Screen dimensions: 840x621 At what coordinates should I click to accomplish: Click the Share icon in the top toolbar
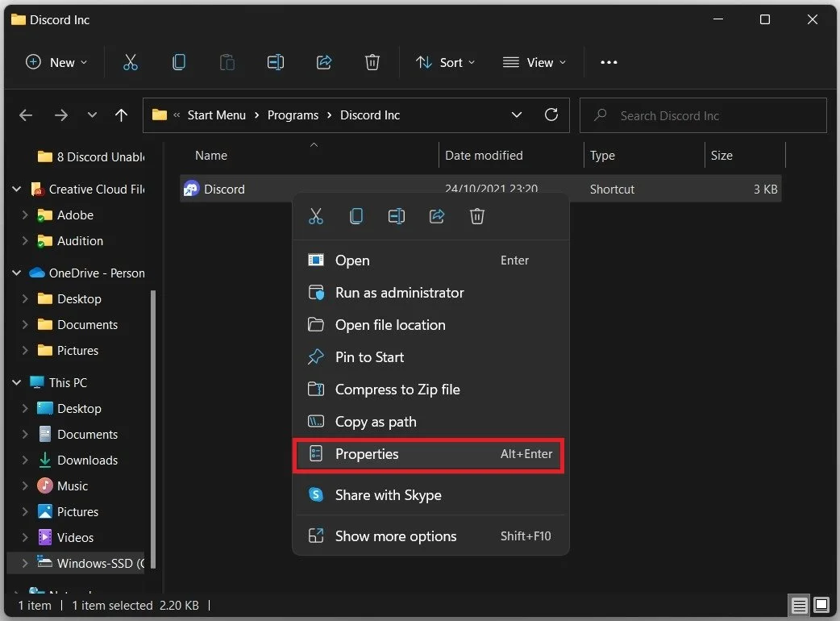coord(324,62)
